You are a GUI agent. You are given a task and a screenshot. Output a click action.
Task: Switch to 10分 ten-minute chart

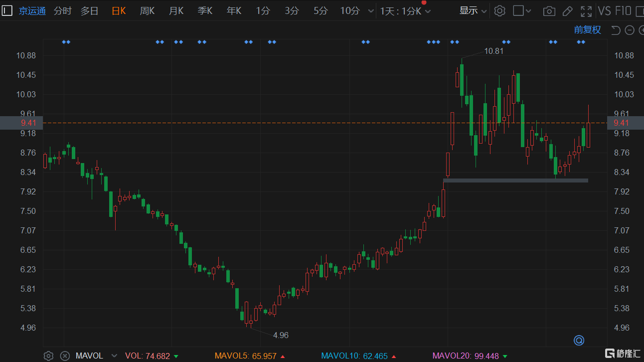coord(350,11)
